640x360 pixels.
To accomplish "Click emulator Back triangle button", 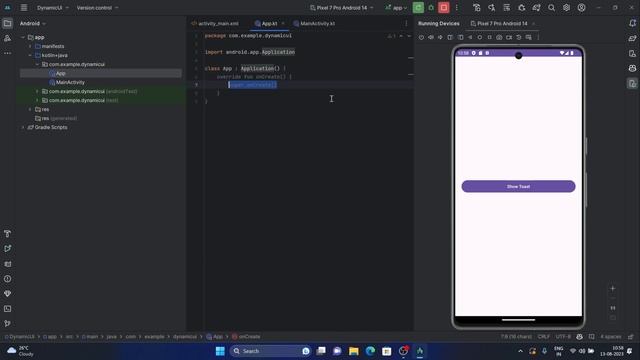I will coord(470,37).
